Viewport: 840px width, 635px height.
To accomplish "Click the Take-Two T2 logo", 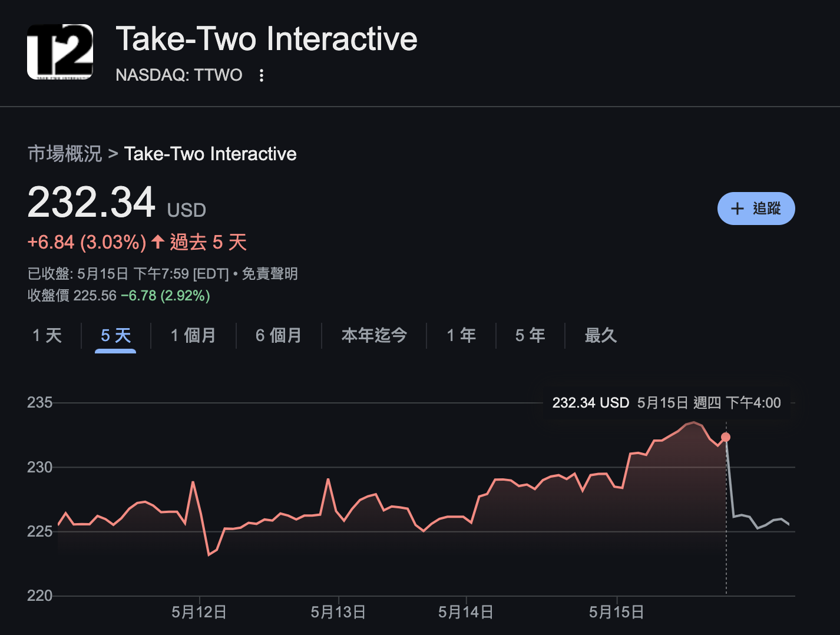I will [x=60, y=52].
